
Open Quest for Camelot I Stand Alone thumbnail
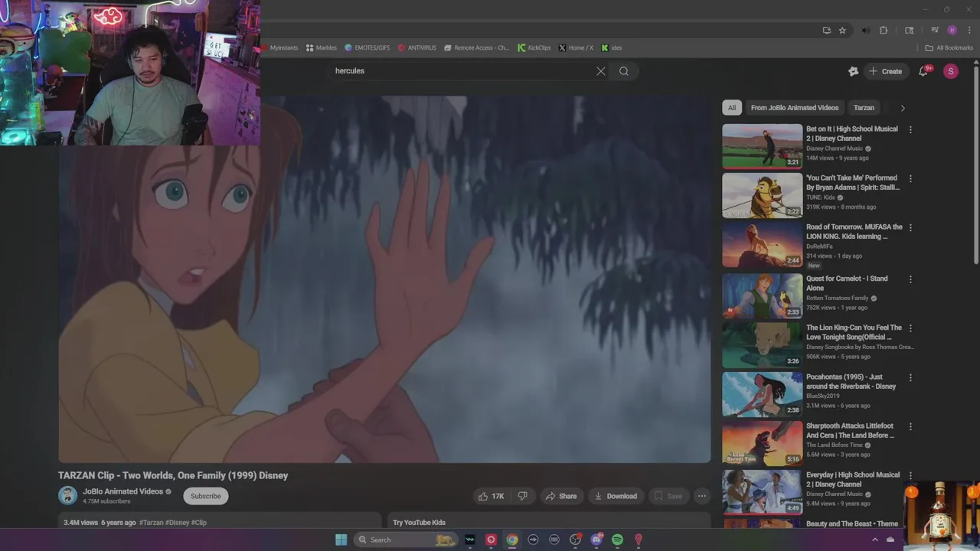coord(763,295)
